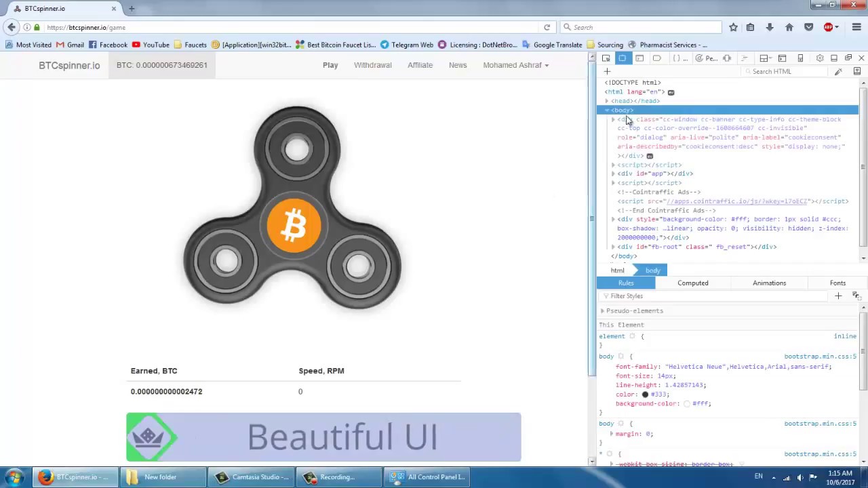This screenshot has height=488, width=868.
Task: Click the BTCspinner.io brand link
Action: click(x=69, y=65)
